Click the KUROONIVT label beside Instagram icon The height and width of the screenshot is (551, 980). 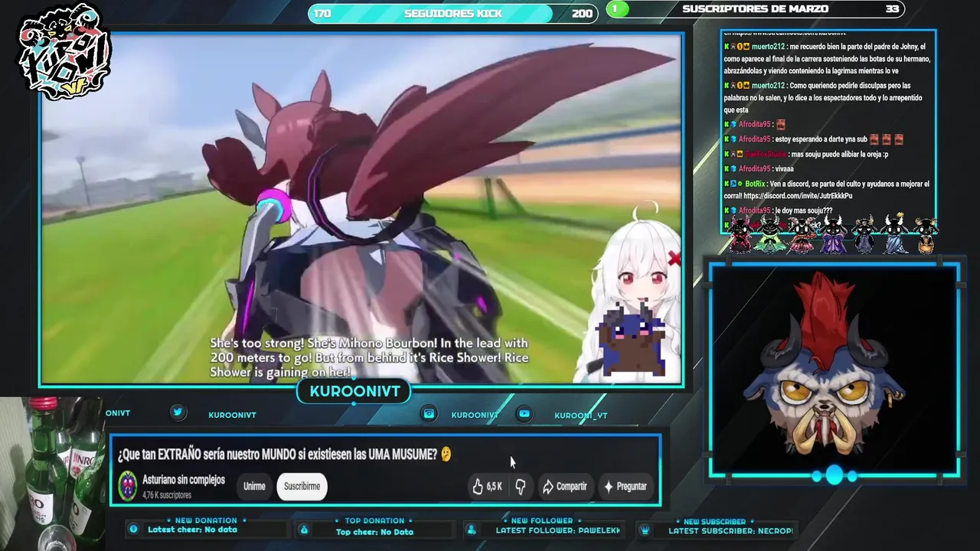[x=475, y=415]
